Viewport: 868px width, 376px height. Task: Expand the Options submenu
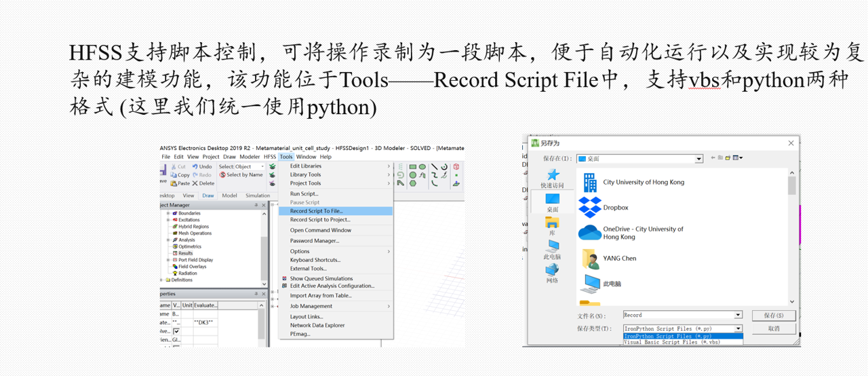click(336, 251)
